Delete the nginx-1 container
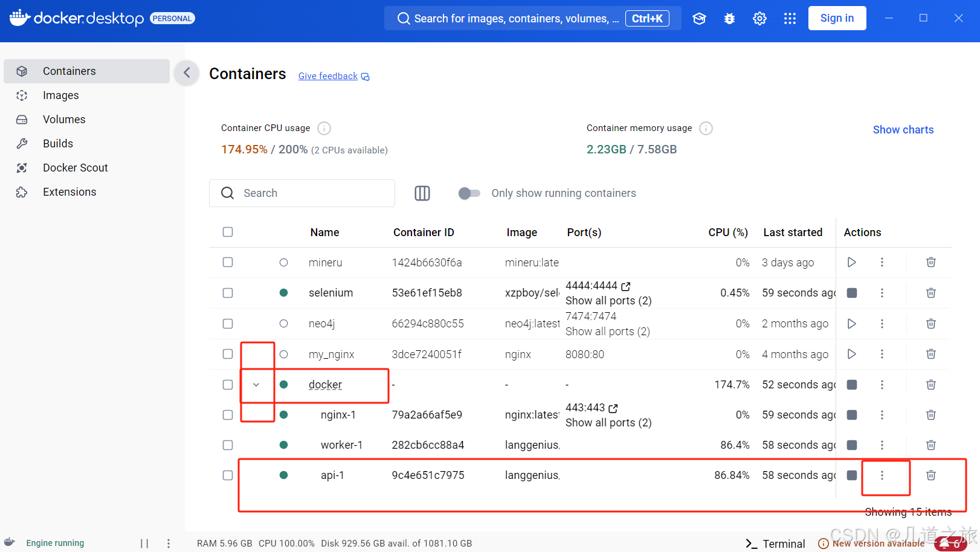This screenshot has width=980, height=552. [931, 415]
